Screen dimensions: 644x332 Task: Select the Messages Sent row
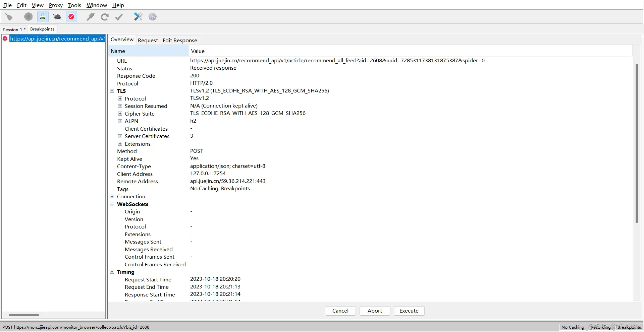point(370,242)
